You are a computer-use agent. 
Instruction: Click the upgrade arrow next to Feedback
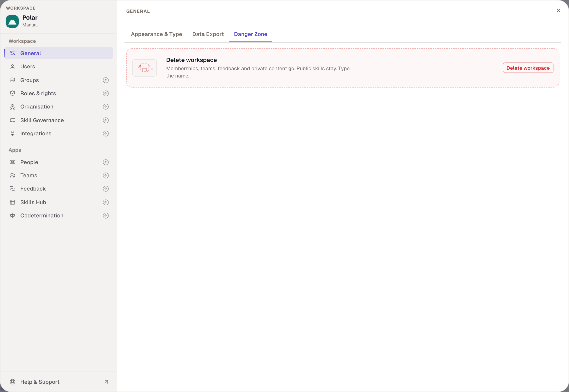[106, 189]
